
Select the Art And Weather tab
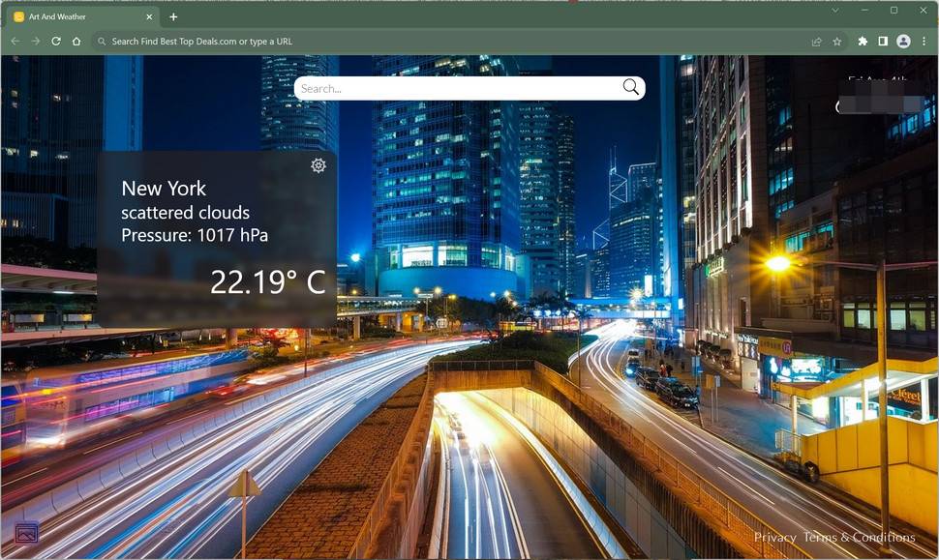pos(84,16)
